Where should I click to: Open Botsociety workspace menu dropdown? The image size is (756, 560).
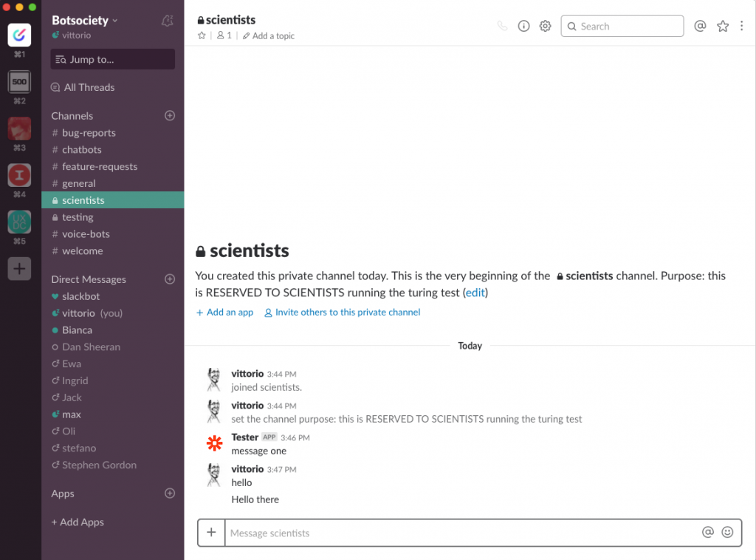click(x=85, y=21)
